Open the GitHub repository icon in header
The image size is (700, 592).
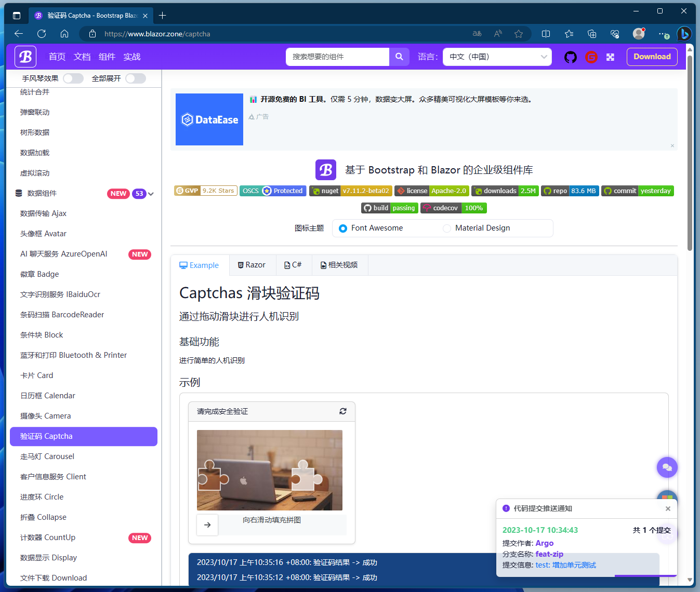570,57
